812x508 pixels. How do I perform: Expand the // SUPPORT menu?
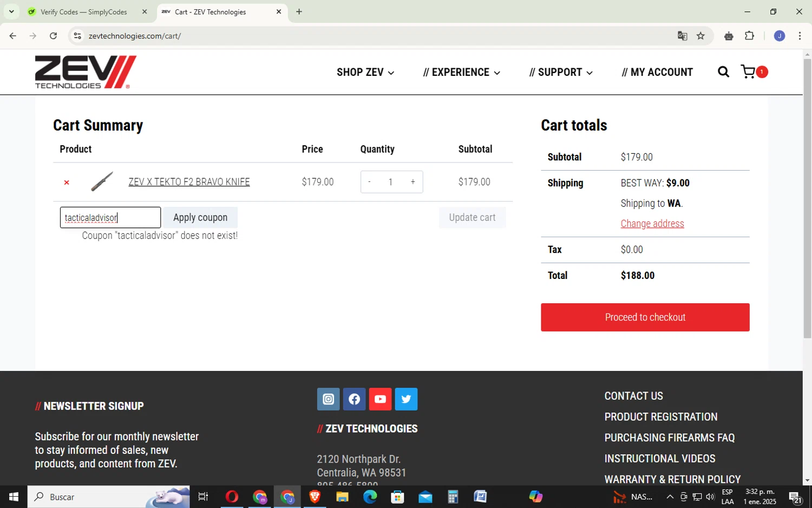(x=561, y=72)
